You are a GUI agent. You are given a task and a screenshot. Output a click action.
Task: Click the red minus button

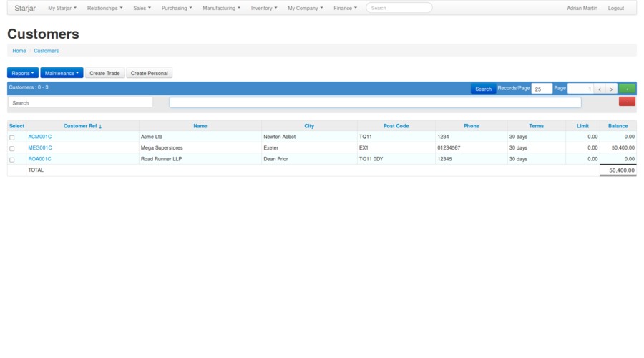(x=627, y=102)
